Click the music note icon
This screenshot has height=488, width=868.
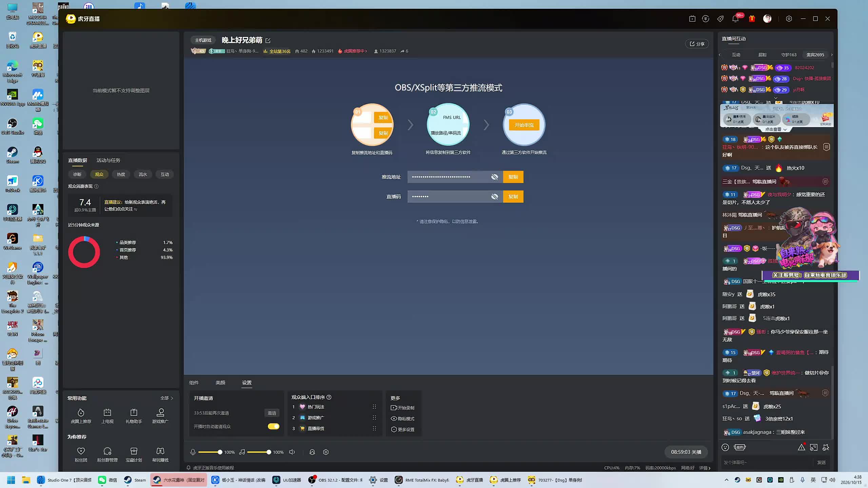click(242, 452)
